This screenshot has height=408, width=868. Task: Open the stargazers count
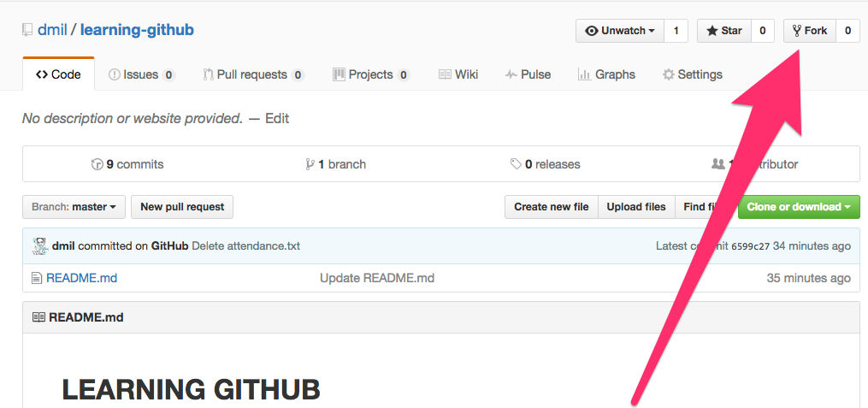coord(762,31)
